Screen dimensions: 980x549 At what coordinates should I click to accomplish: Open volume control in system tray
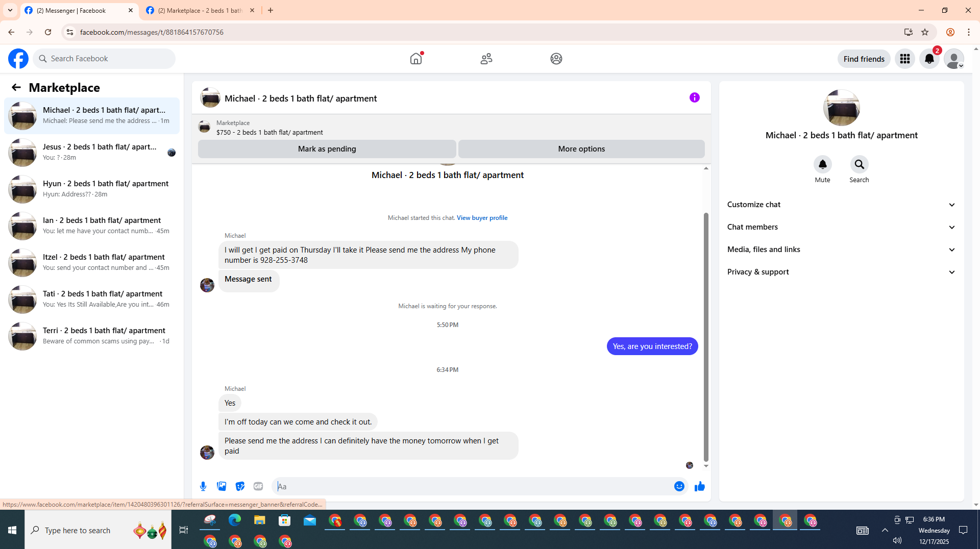pos(897,540)
